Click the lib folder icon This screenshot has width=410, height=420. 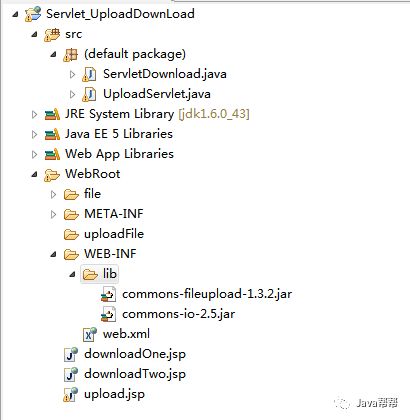click(x=90, y=275)
